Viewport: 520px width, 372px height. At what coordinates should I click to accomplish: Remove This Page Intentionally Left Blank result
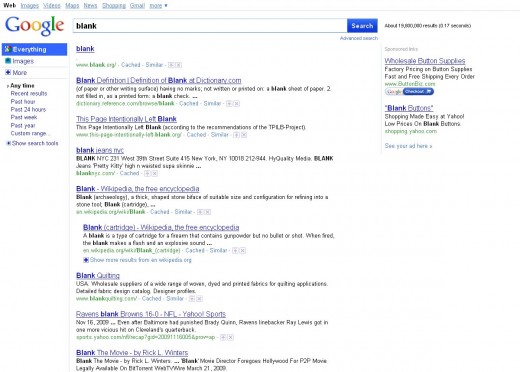(244, 135)
